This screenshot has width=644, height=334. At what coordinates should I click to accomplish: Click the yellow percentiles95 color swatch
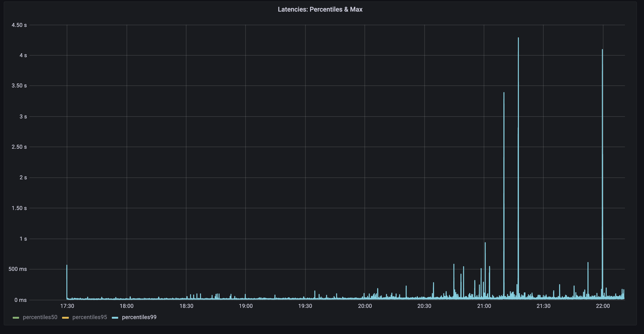65,318
